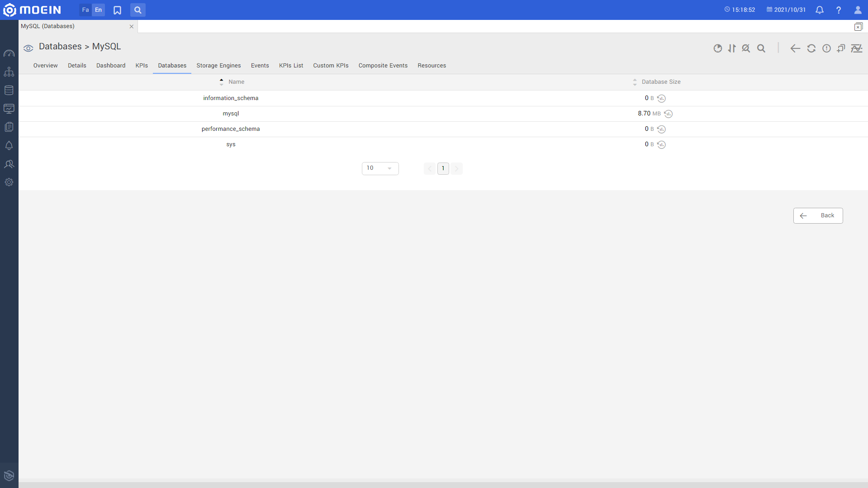Open the Overview tab
The width and height of the screenshot is (868, 488).
pos(46,66)
